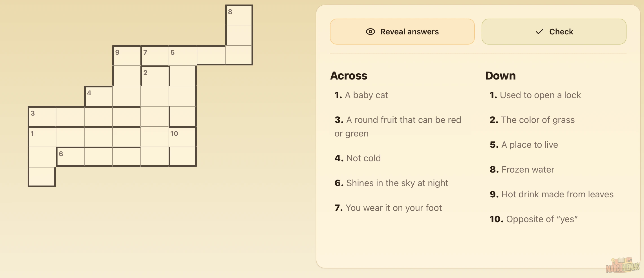Select the cell numbered 2 in the grid

coord(155,76)
